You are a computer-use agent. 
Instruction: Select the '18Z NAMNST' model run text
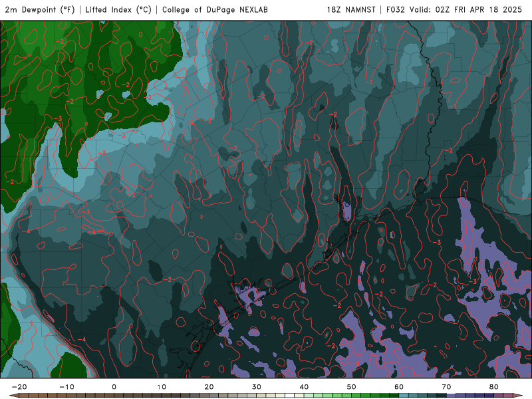point(351,9)
